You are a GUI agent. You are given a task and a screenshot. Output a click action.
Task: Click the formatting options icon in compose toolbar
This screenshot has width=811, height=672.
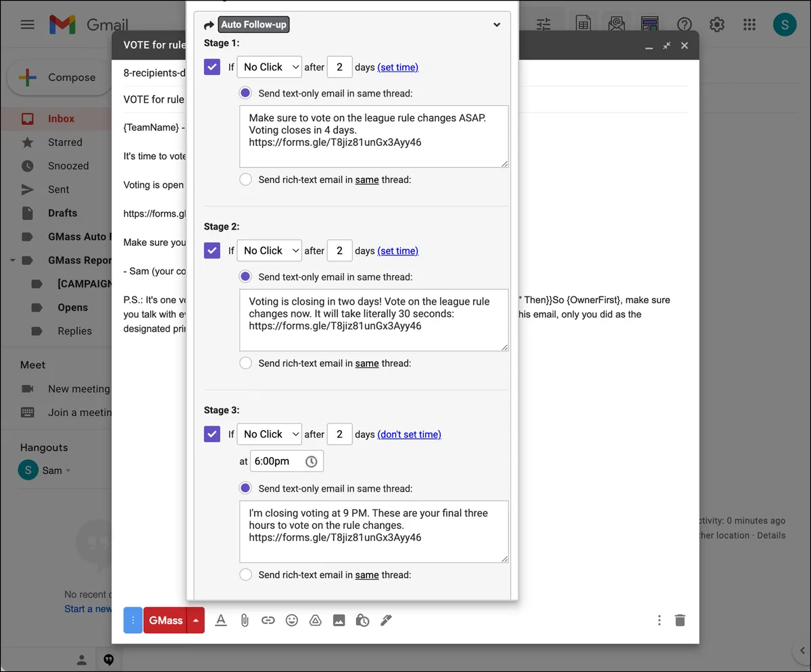click(x=220, y=620)
